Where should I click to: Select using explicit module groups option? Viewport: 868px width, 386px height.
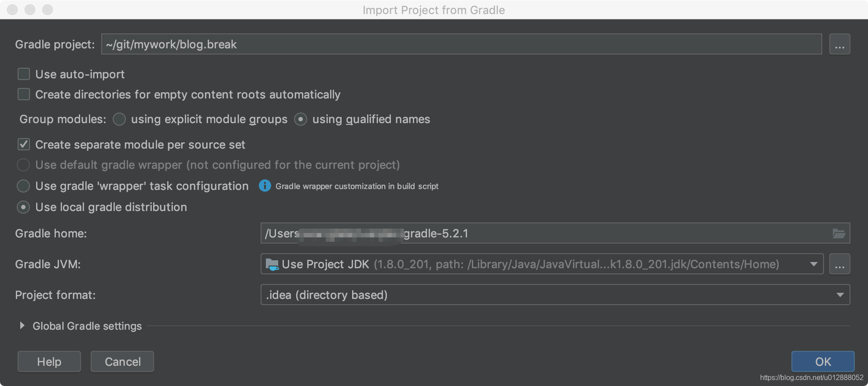(x=119, y=119)
